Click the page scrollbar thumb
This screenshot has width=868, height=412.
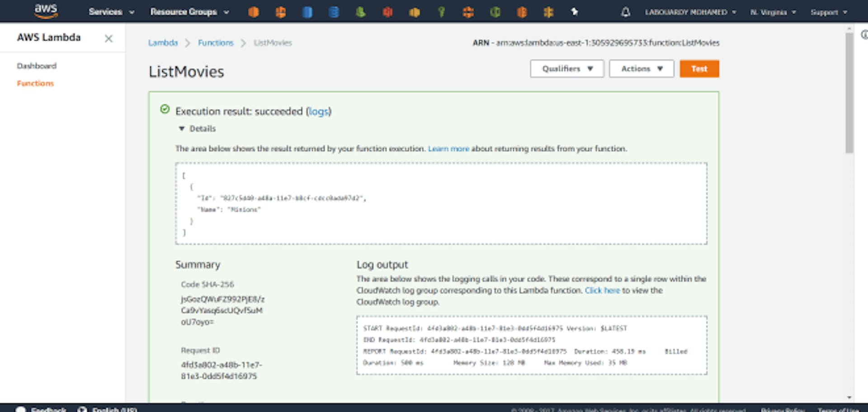point(849,93)
